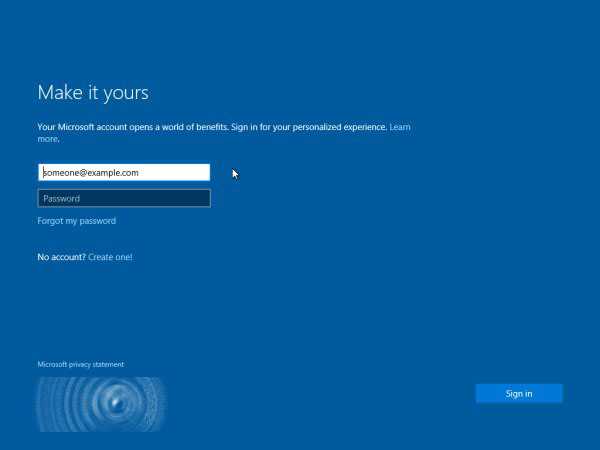Click 'Your Microsoft account opens a world' sentence
600x450 pixels.
pos(212,127)
